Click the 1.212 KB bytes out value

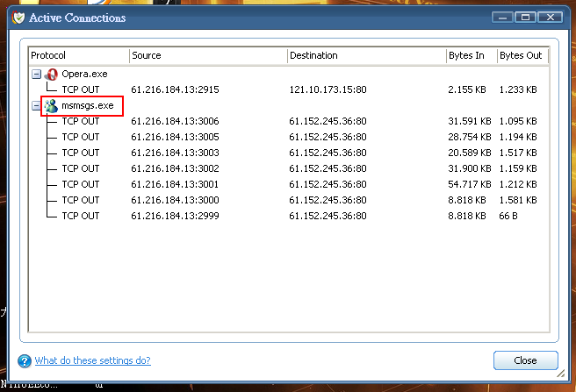[x=518, y=184]
